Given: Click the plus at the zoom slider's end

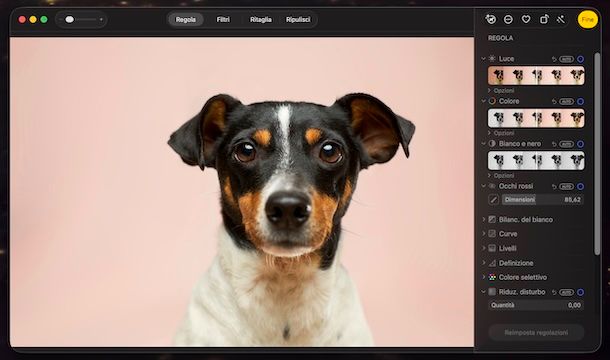Looking at the screenshot, I should tap(101, 19).
